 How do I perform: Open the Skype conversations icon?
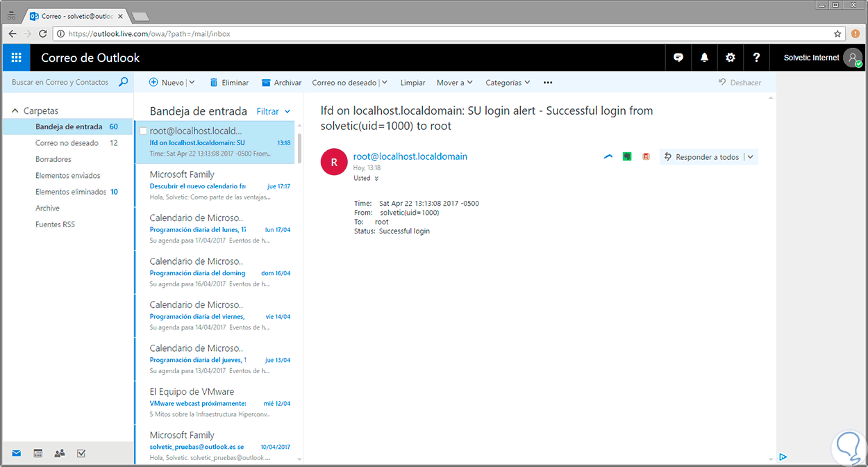coord(678,58)
